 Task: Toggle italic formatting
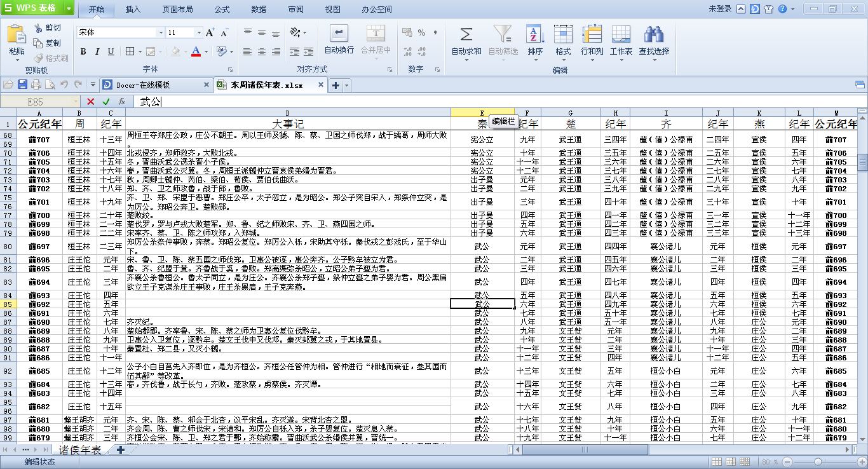(97, 51)
